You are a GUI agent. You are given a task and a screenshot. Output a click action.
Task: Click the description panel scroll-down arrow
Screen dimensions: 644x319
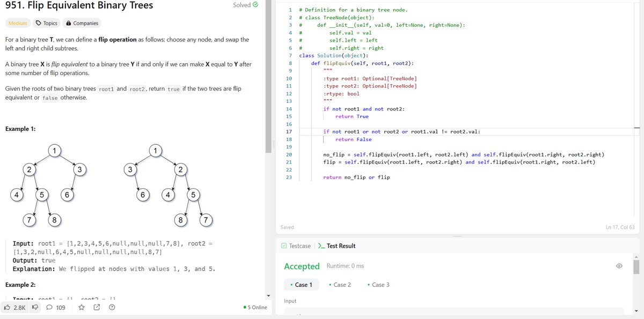click(269, 295)
